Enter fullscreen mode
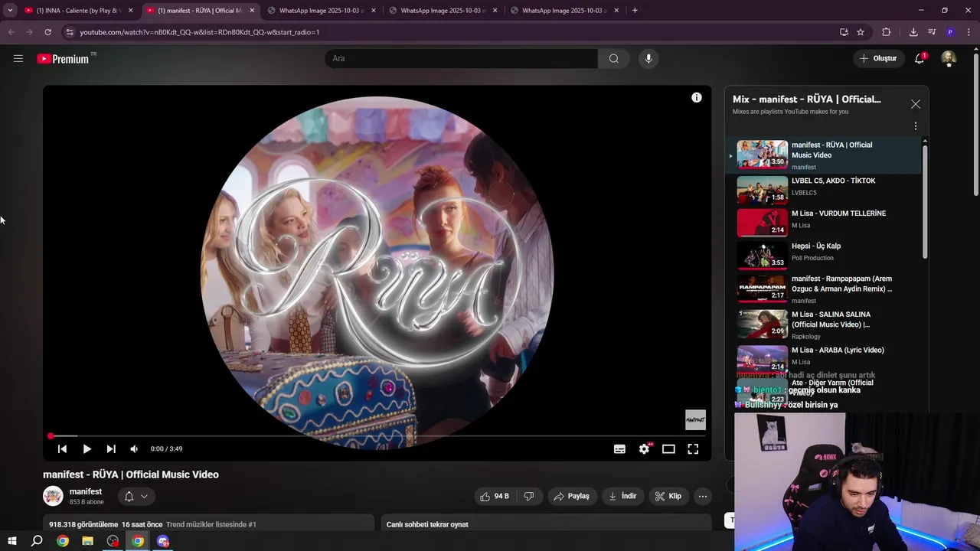980x551 pixels. 693,449
